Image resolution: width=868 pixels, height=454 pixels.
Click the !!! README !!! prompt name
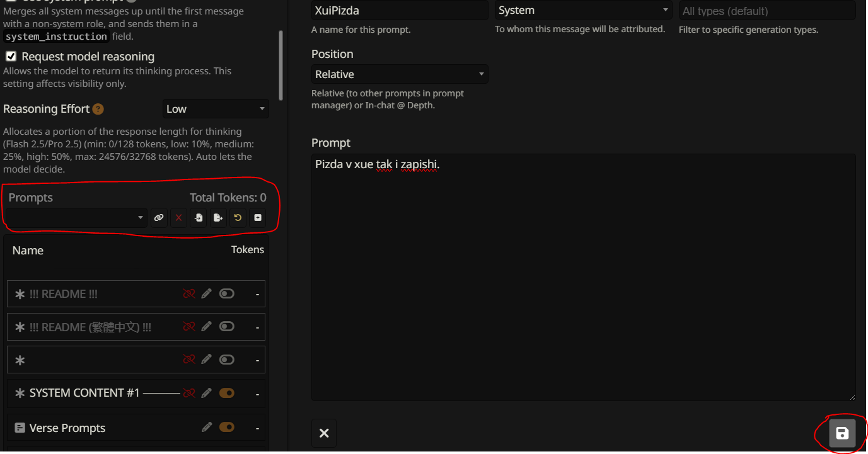(63, 294)
